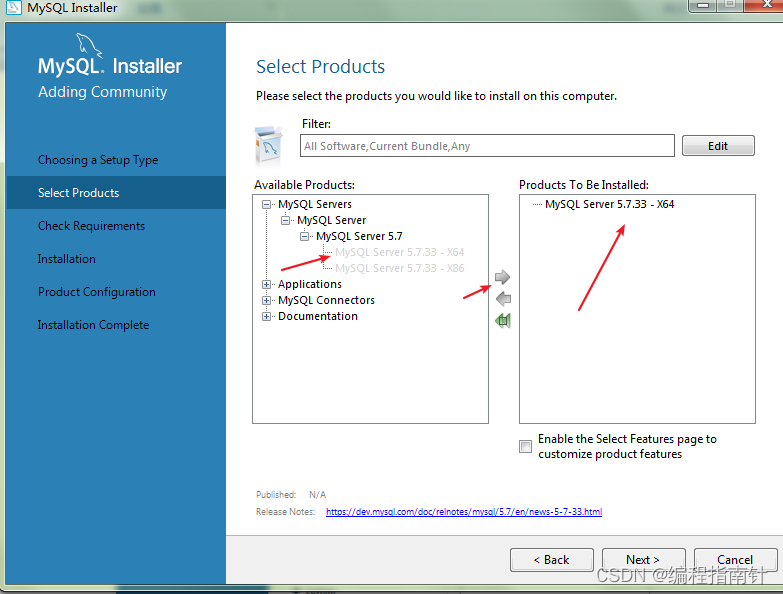Select the Documentation label in tree
783x594 pixels.
318,316
